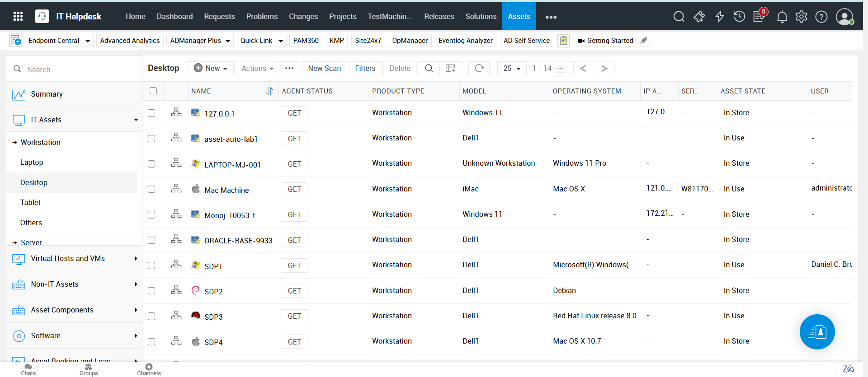Open the apps grid launcher icon

pyautogui.click(x=18, y=17)
